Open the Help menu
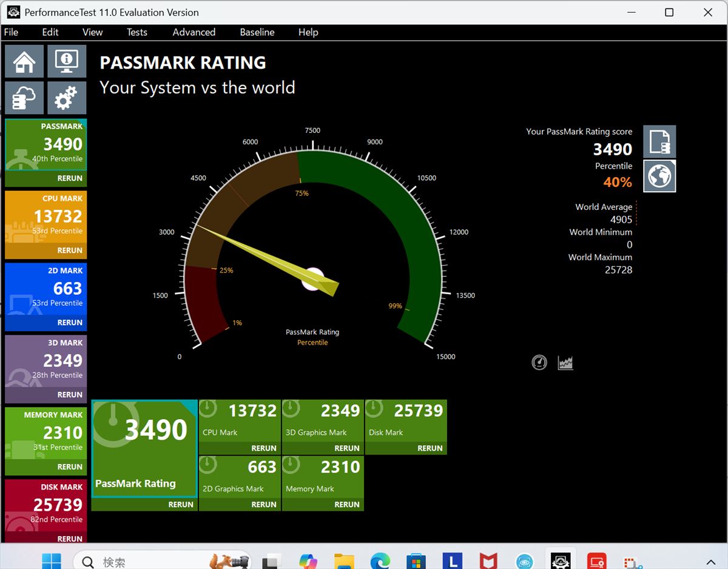The image size is (728, 569). point(308,32)
